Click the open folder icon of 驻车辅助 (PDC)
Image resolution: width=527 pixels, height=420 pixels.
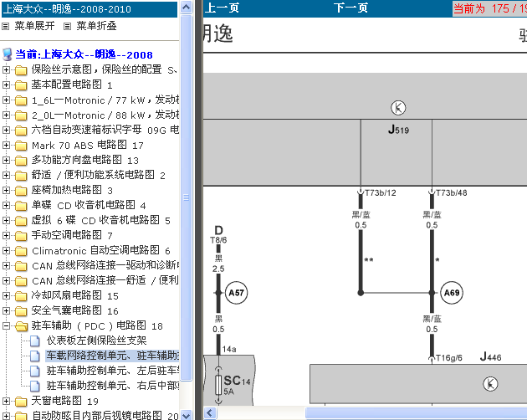click(21, 325)
